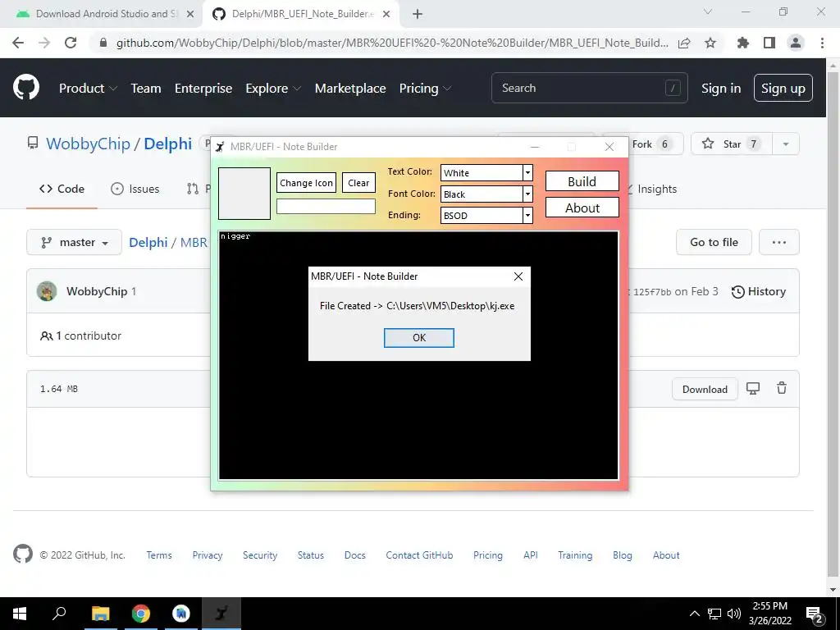The height and width of the screenshot is (630, 840).
Task: Click the WobbyChip avatar image
Action: [47, 291]
